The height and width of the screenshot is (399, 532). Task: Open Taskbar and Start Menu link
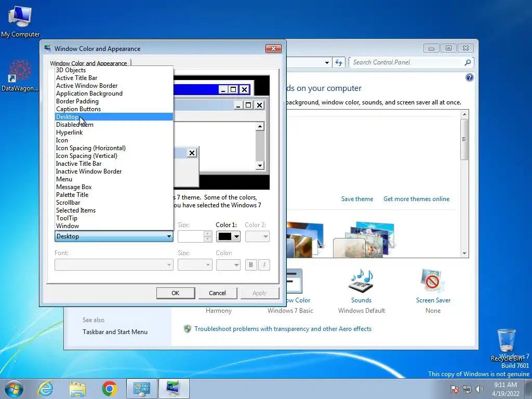pyautogui.click(x=115, y=332)
